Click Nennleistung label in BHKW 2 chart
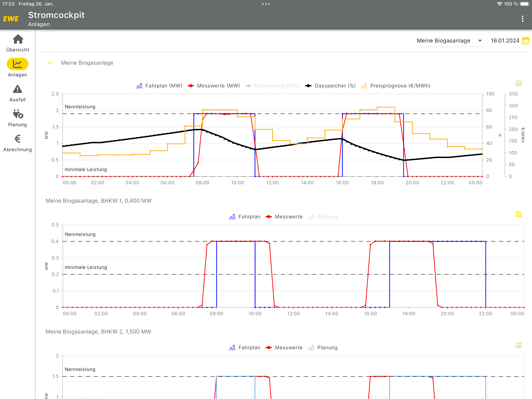Screen dimensions: 532x399 (80, 369)
